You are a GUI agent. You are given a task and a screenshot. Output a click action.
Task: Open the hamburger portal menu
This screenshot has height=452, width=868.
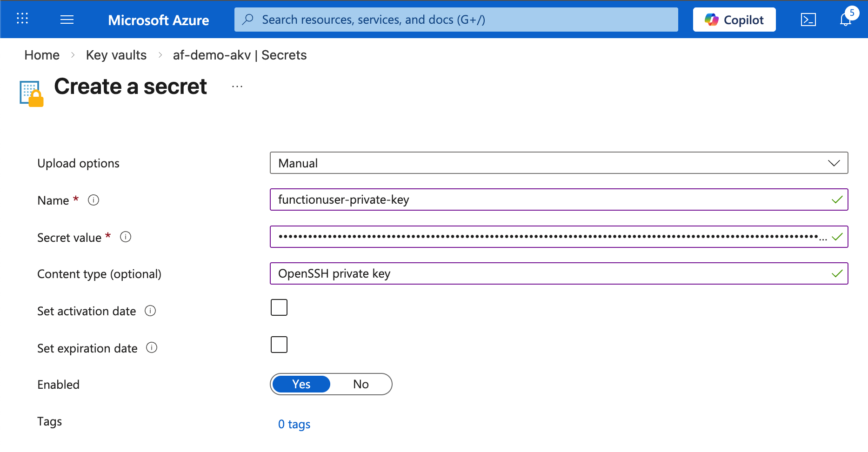67,20
